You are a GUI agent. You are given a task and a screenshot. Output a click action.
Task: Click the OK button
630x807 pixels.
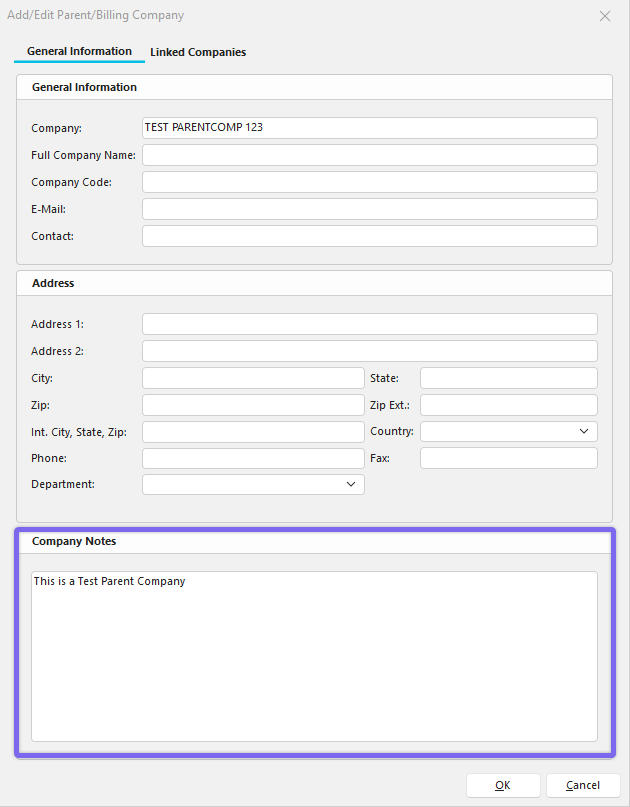pos(503,785)
